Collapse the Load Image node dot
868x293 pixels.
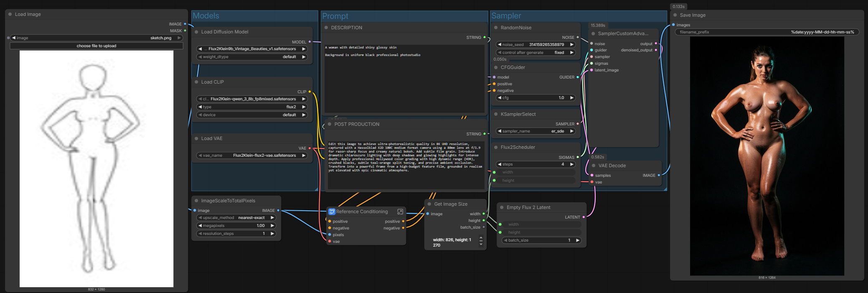pos(10,14)
